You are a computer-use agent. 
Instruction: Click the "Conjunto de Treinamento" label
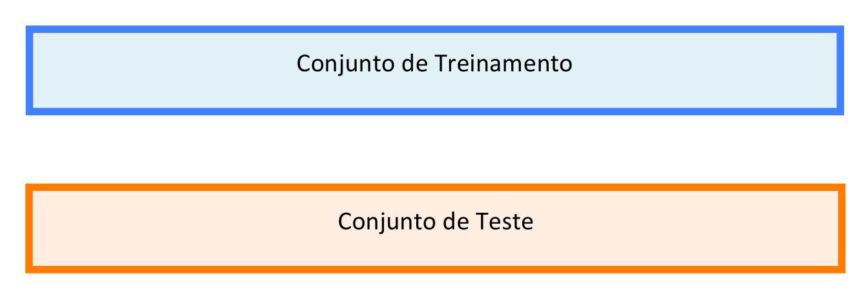click(x=434, y=64)
